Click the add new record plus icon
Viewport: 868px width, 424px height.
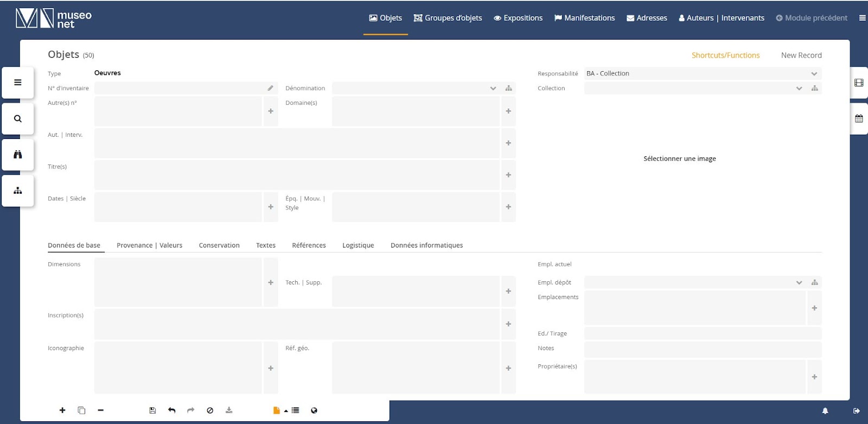(62, 410)
